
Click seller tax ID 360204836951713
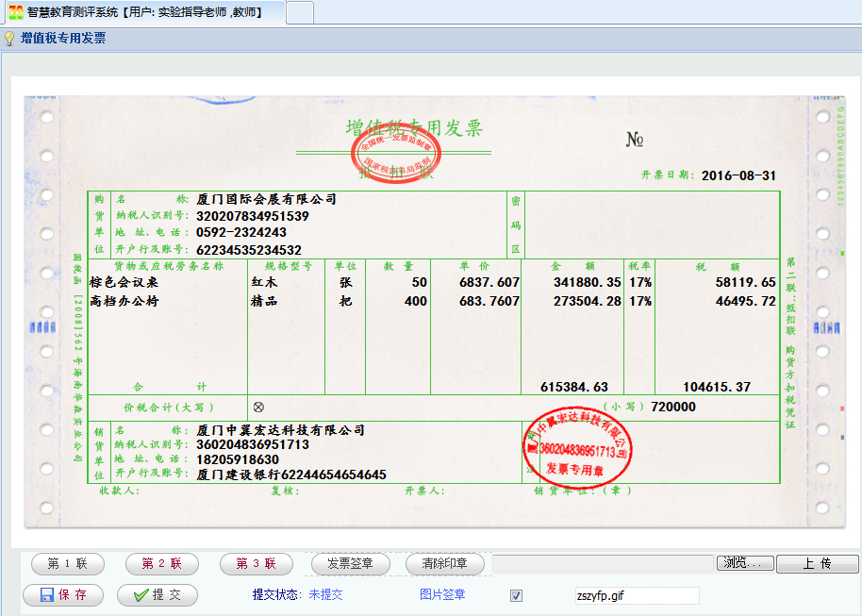point(253,444)
